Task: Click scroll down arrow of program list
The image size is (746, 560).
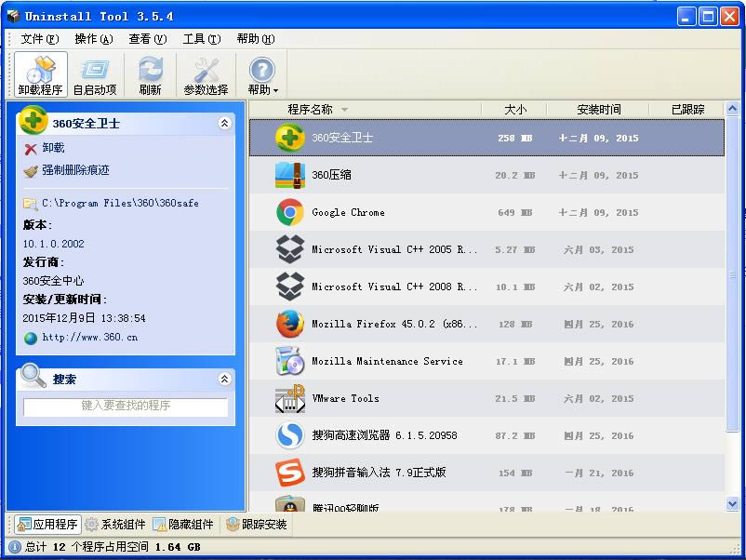Action: click(x=732, y=504)
